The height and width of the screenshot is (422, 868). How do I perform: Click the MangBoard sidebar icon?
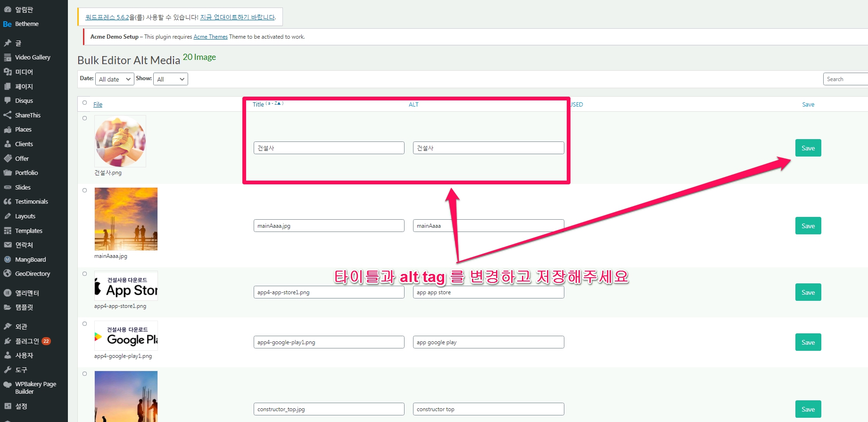click(x=8, y=259)
